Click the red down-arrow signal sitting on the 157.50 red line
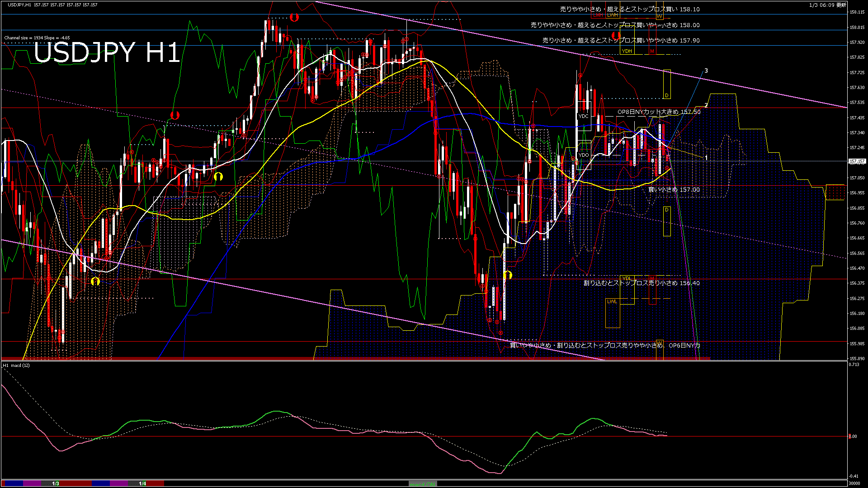This screenshot has height=488, width=868. (175, 115)
